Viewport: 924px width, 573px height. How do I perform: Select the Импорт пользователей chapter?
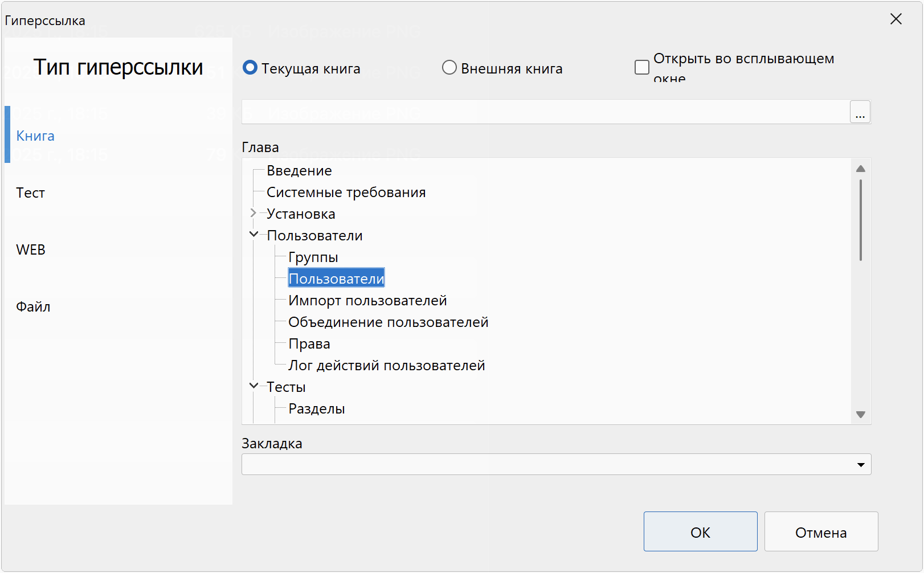tap(367, 301)
